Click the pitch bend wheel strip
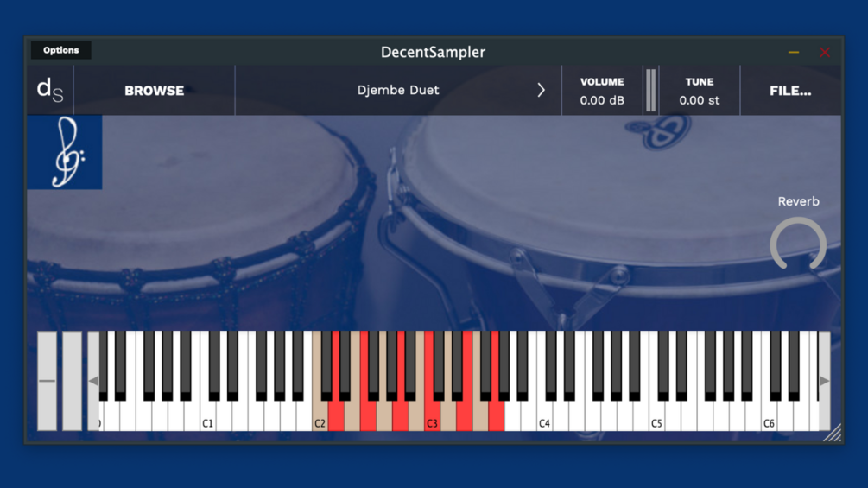The height and width of the screenshot is (488, 868). pyautogui.click(x=47, y=381)
